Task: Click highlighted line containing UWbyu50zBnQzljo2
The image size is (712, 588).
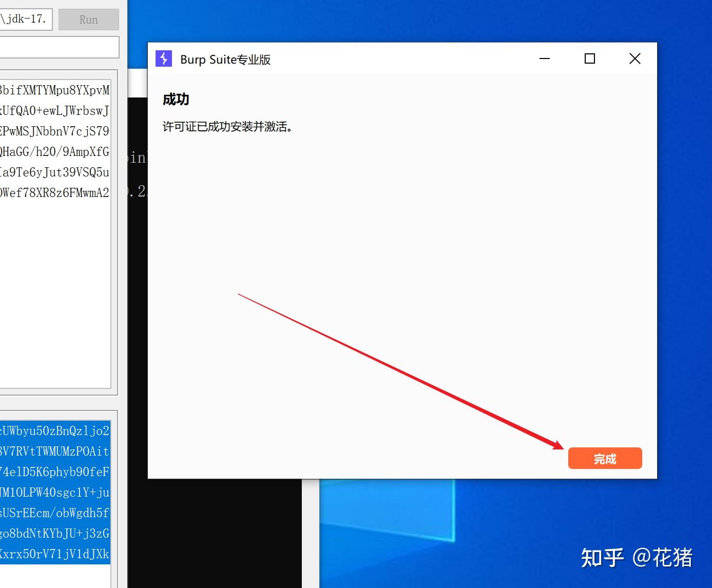Action: 55,431
